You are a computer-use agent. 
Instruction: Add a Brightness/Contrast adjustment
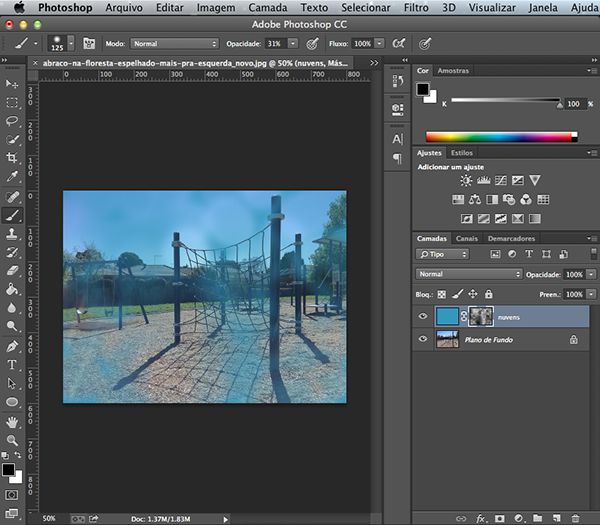(x=466, y=180)
